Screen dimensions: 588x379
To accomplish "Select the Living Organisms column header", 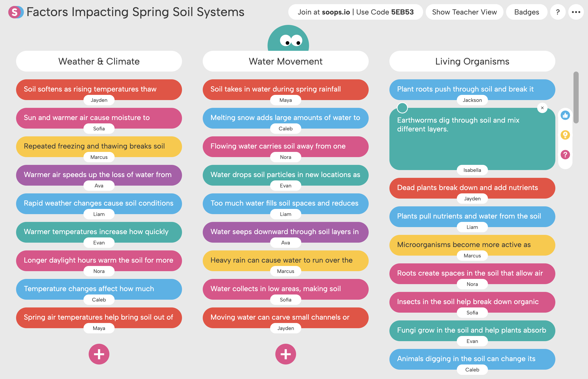I will [472, 61].
